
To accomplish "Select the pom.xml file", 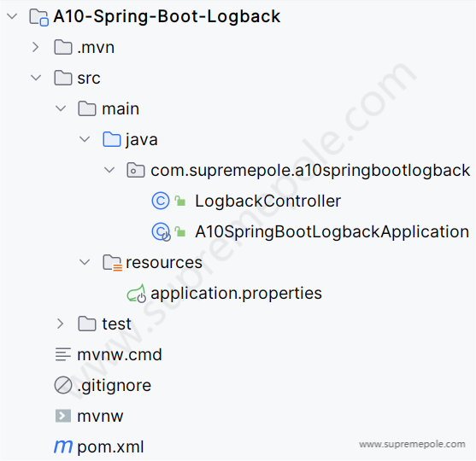I will tap(110, 446).
